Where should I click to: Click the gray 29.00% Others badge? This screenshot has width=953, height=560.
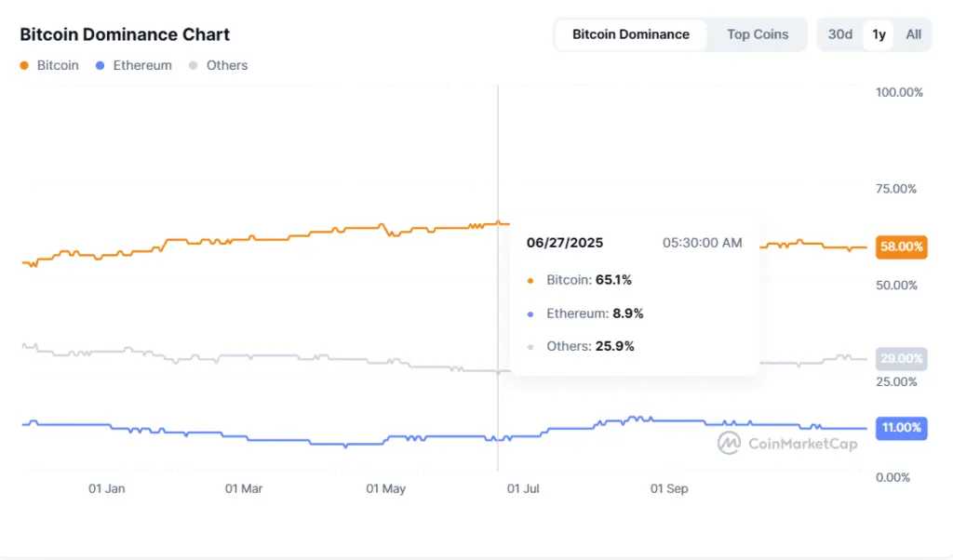coord(900,358)
